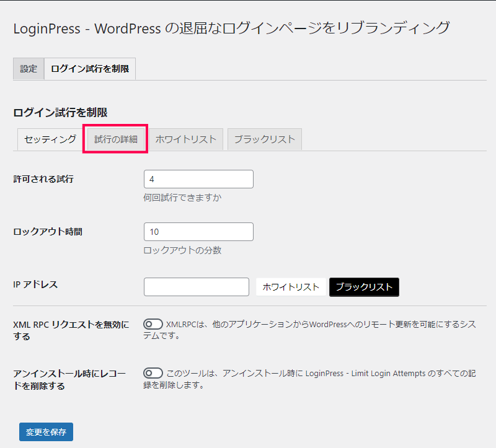
Task: Save settings with 変更を保存 button
Action: (x=46, y=432)
